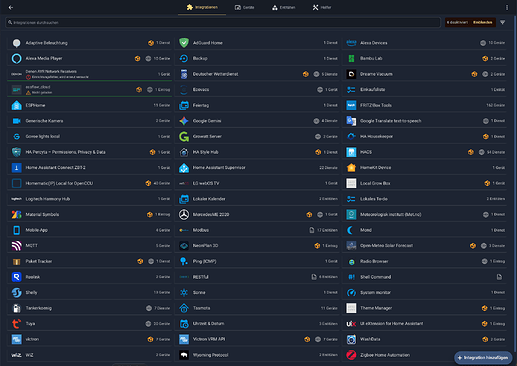The width and height of the screenshot is (517, 366).
Task: Select Logitech Harmony Hub entry
Action: (x=90, y=199)
